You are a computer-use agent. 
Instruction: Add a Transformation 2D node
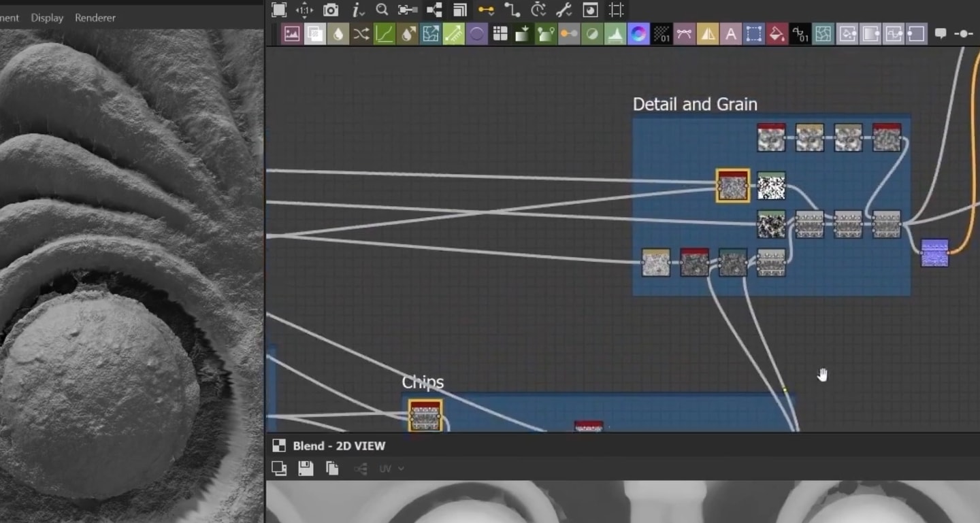[x=754, y=34]
